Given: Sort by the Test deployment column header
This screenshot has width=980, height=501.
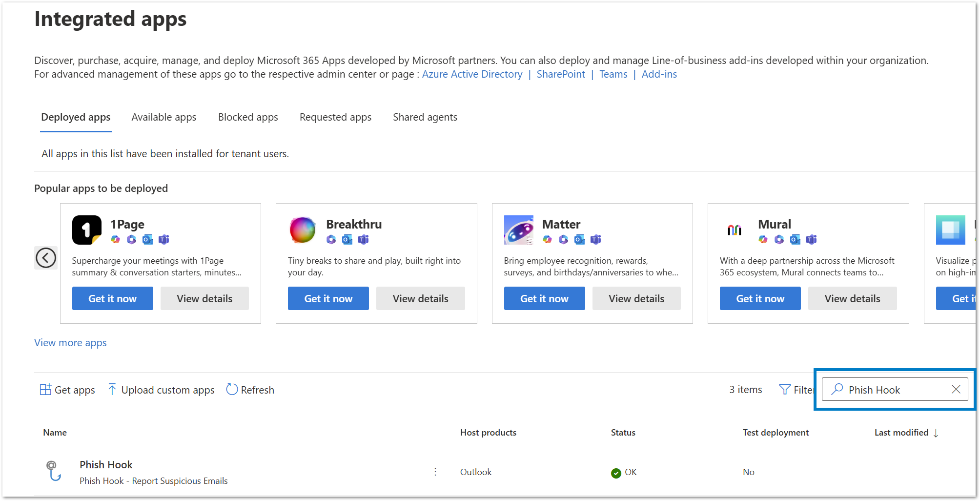Looking at the screenshot, I should [776, 433].
